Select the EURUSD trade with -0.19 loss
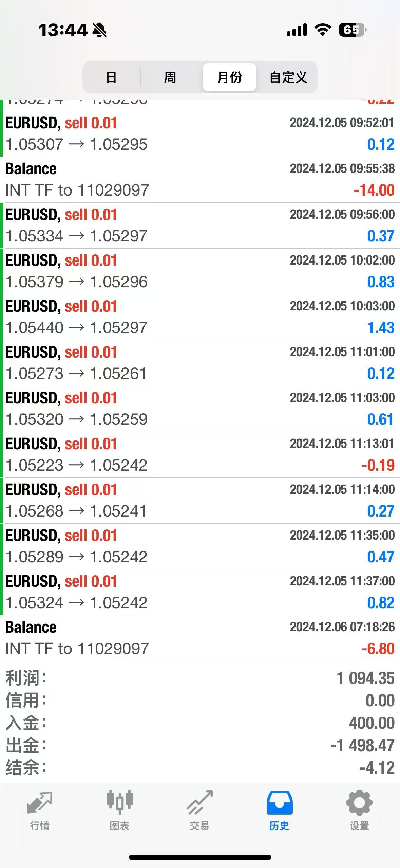 (x=200, y=455)
